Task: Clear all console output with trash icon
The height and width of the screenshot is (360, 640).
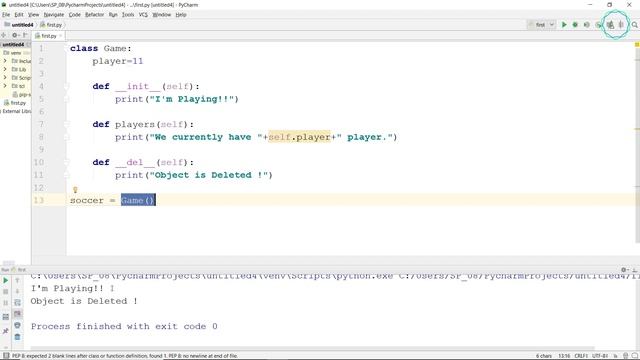Action: pyautogui.click(x=17, y=337)
